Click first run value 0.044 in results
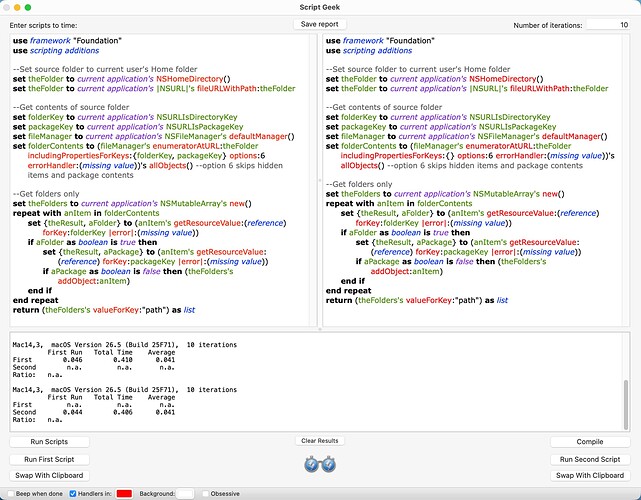This screenshot has width=641, height=500. click(x=73, y=412)
